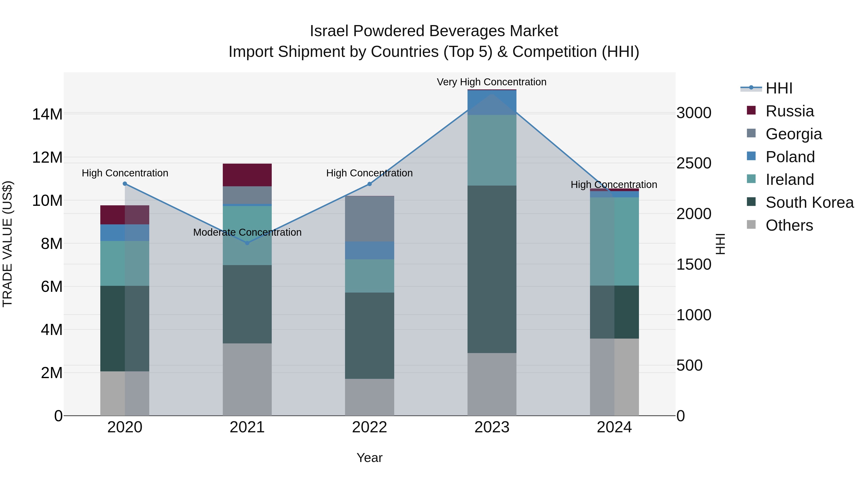Click the South Korea segment of the 2023 bar
This screenshot has width=868, height=488.
click(492, 269)
